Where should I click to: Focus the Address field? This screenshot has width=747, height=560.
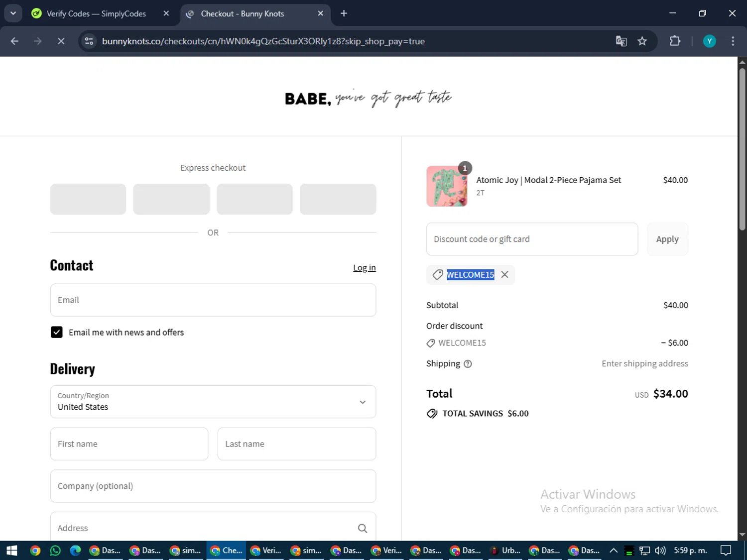coord(213,527)
